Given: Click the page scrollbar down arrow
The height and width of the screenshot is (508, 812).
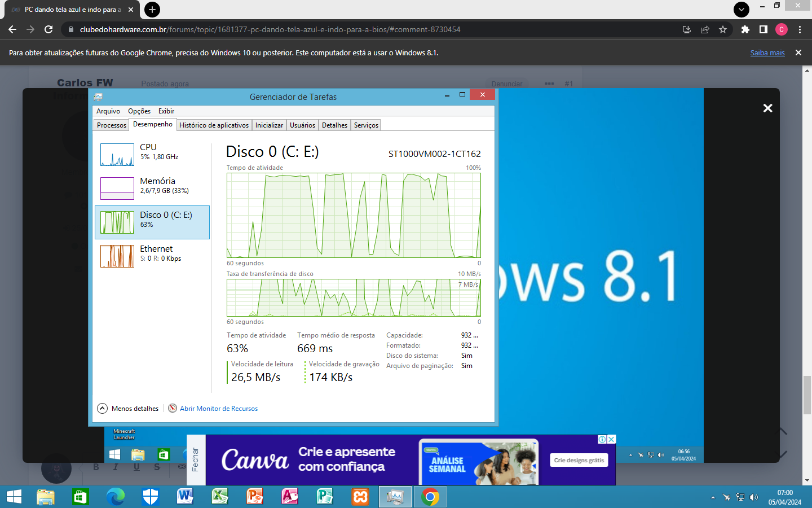Looking at the screenshot, I should [807, 480].
